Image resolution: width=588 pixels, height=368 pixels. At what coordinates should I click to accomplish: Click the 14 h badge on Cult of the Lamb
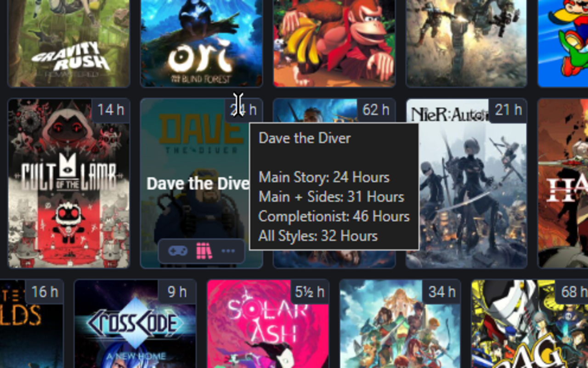(x=111, y=110)
